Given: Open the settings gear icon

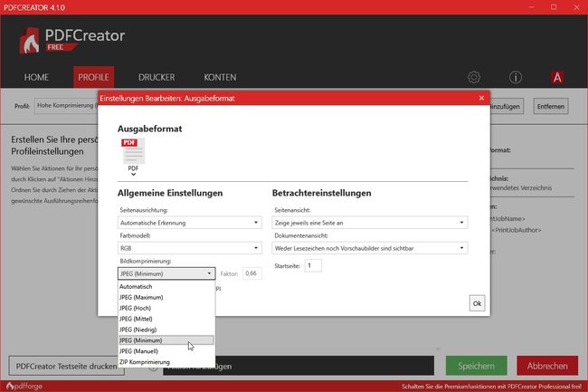Looking at the screenshot, I should 474,77.
